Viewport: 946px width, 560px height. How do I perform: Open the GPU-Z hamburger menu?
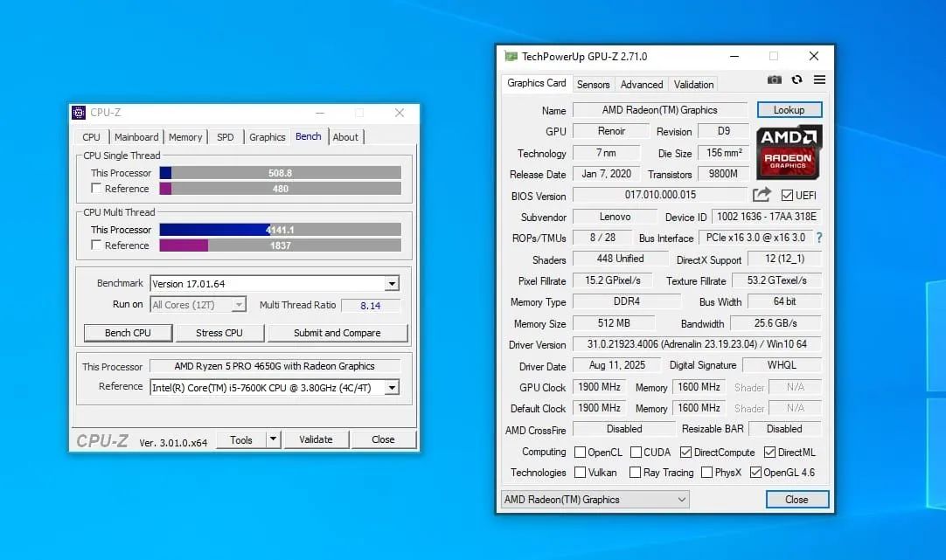819,80
